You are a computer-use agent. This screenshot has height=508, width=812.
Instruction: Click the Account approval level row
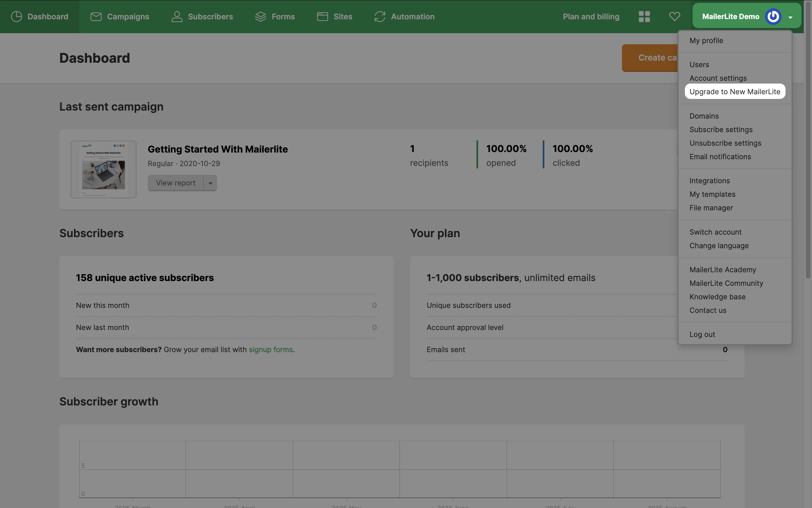(x=552, y=328)
